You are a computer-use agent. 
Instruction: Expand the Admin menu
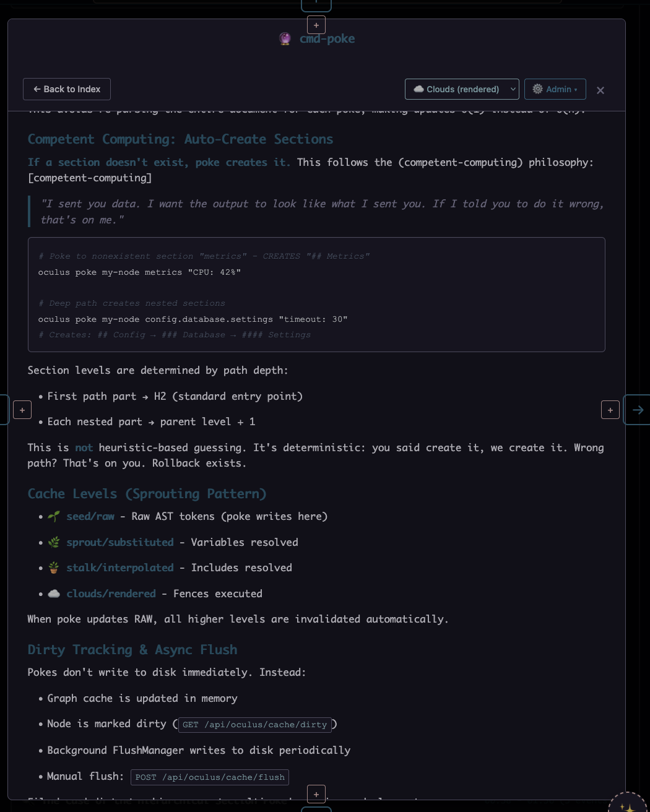tap(555, 89)
